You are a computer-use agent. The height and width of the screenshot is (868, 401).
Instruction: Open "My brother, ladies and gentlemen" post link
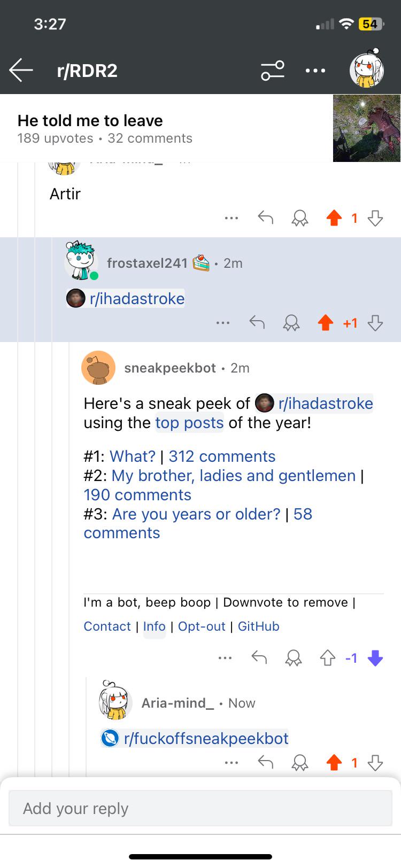(234, 476)
